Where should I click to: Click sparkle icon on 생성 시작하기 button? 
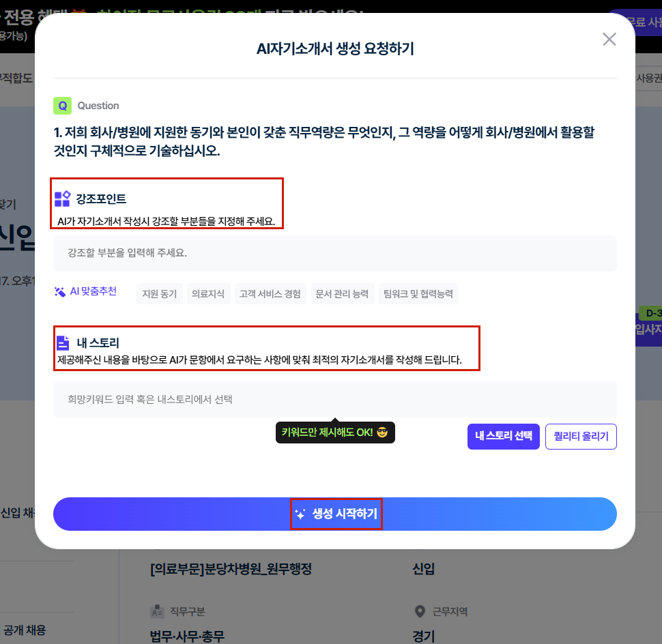point(300,514)
